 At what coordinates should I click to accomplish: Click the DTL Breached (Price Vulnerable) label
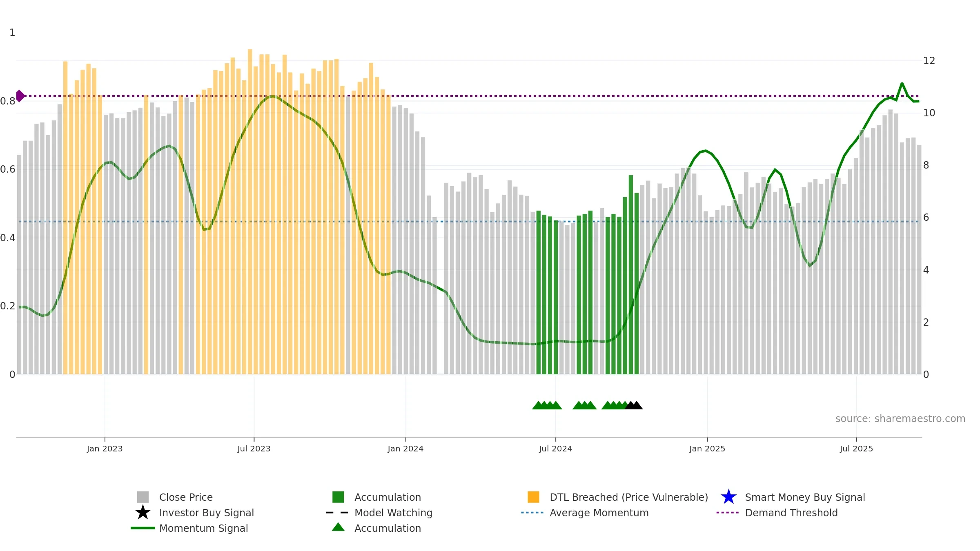point(629,497)
